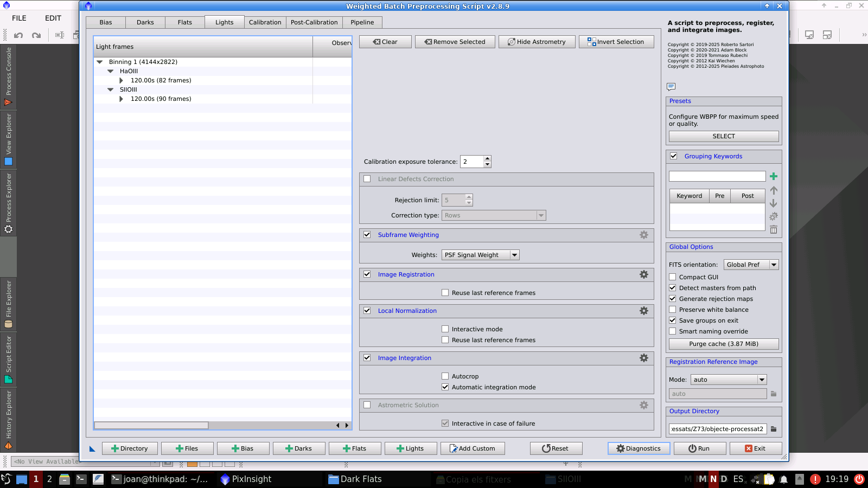Enable the Autocrop checkbox
Image resolution: width=868 pixels, height=488 pixels.
point(445,376)
